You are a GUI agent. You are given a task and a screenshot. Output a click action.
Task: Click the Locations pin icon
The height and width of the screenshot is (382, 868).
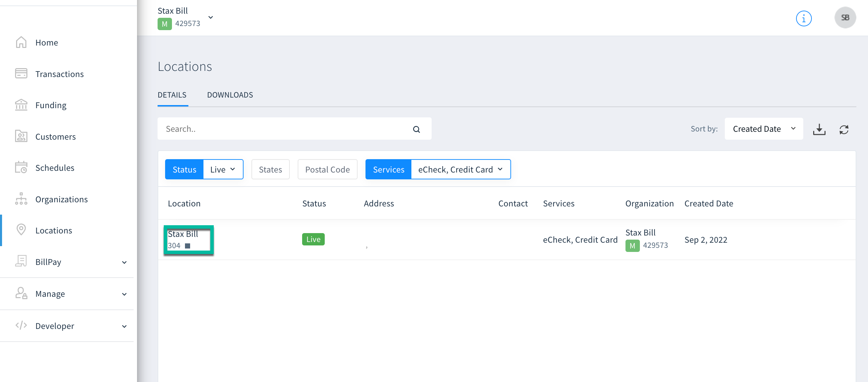21,230
